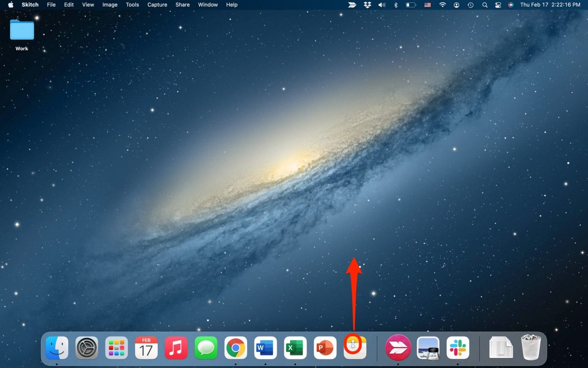Viewport: 588px width, 368px height.
Task: Open Spotlight search in the menu bar
Action: [x=485, y=5]
